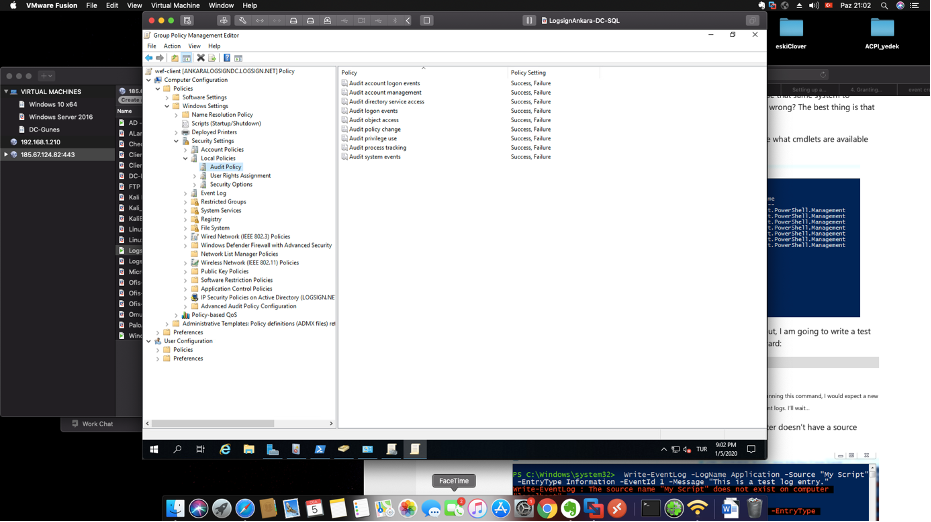Viewport: 931px width, 522px height.
Task: Collapse the Security Settings node
Action: [x=176, y=141]
